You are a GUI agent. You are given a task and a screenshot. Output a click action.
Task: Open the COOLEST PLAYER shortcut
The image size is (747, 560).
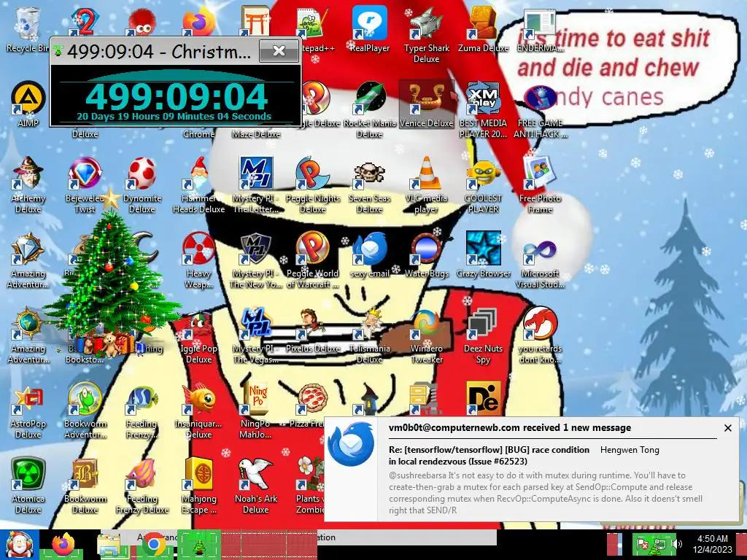pyautogui.click(x=483, y=184)
